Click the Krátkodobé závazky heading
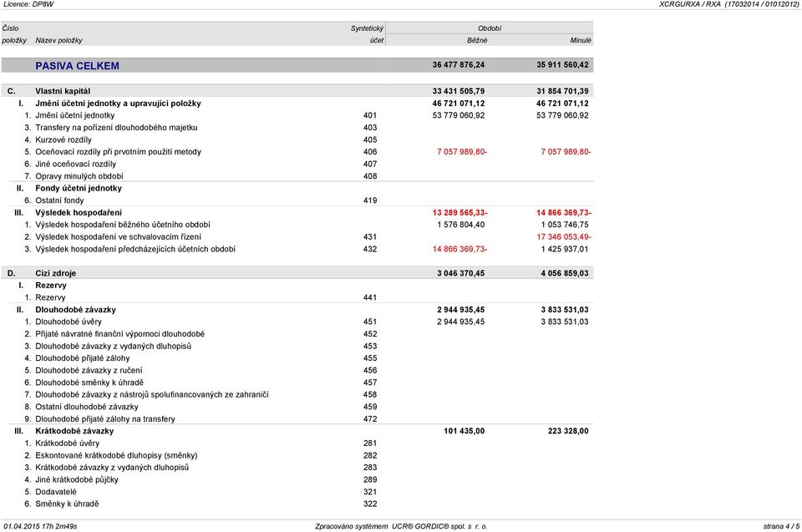The image size is (802, 532). tap(74, 431)
